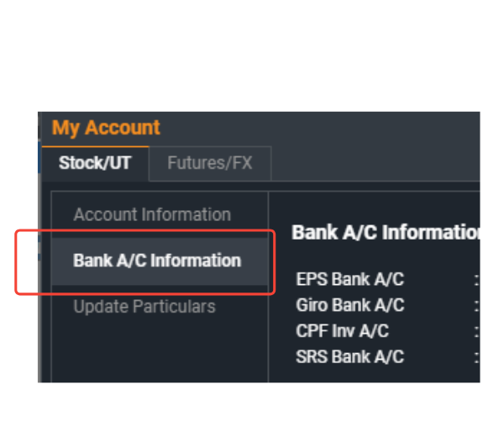The height and width of the screenshot is (422, 504).
Task: Click the title bar right of My Account
Action: point(319,128)
